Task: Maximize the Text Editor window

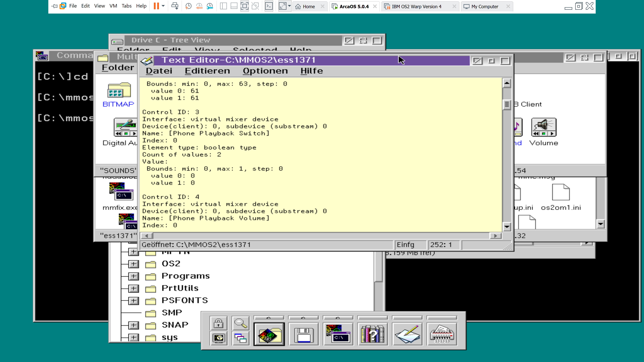Action: click(505, 61)
